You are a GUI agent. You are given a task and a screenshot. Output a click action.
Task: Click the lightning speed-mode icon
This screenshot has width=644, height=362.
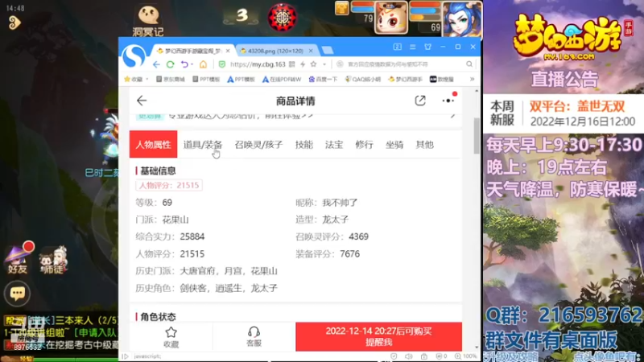point(303,64)
